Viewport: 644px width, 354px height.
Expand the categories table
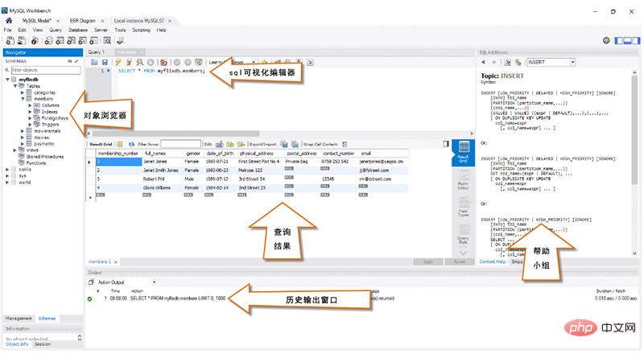click(23, 93)
